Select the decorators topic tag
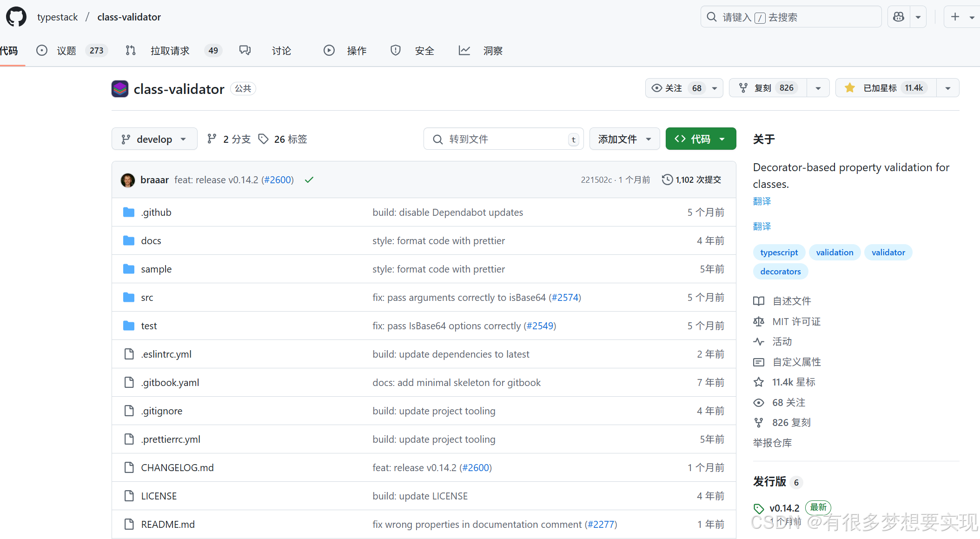This screenshot has width=980, height=539. coord(780,272)
